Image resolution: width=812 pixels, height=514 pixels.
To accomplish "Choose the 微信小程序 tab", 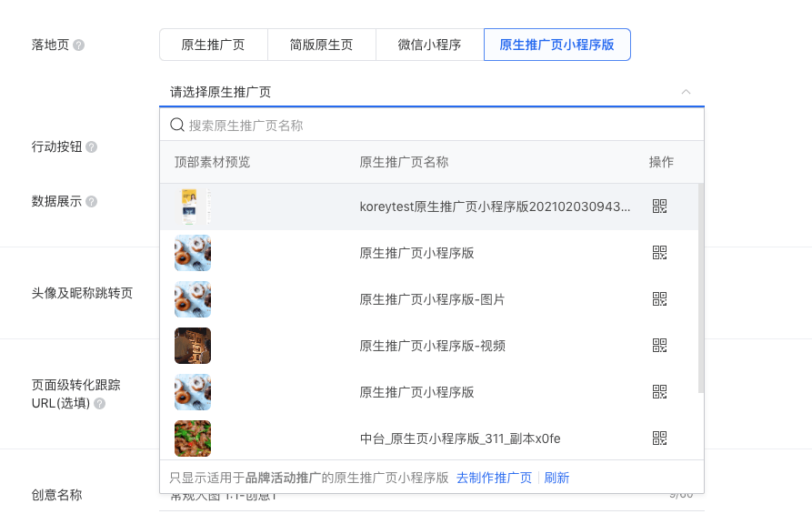I will pos(429,45).
